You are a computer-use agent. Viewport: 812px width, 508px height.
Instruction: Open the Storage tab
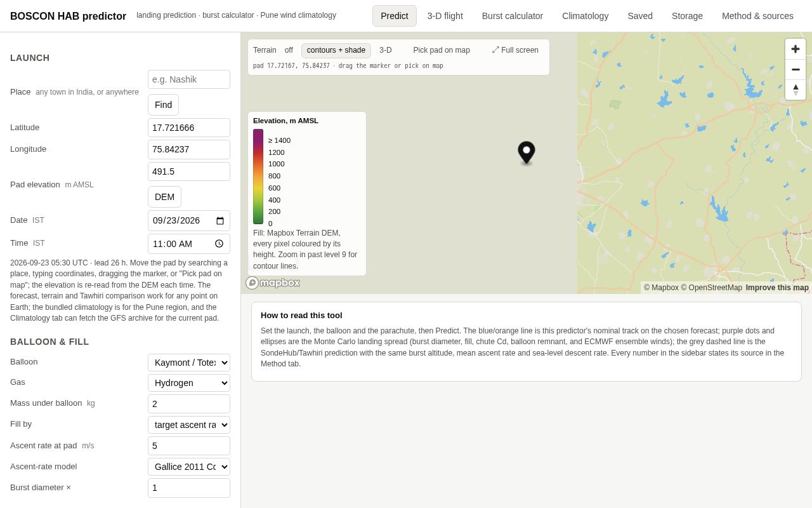coord(687,16)
